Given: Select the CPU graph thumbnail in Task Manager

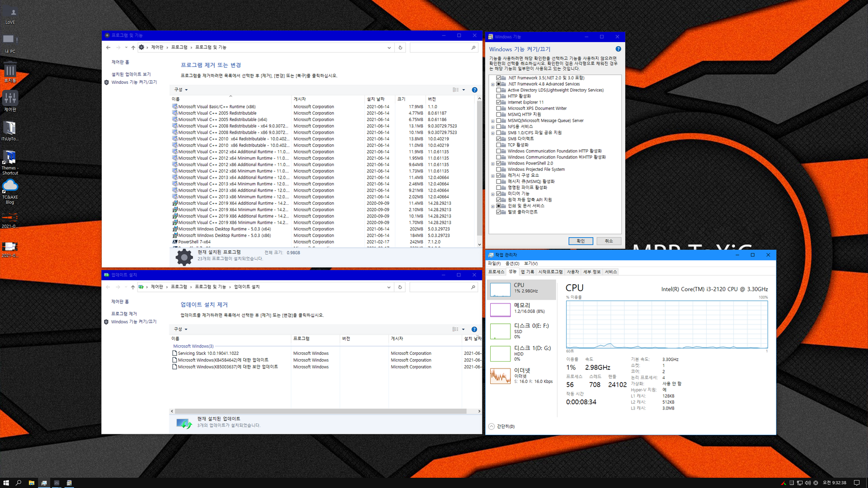Looking at the screenshot, I should pos(500,290).
